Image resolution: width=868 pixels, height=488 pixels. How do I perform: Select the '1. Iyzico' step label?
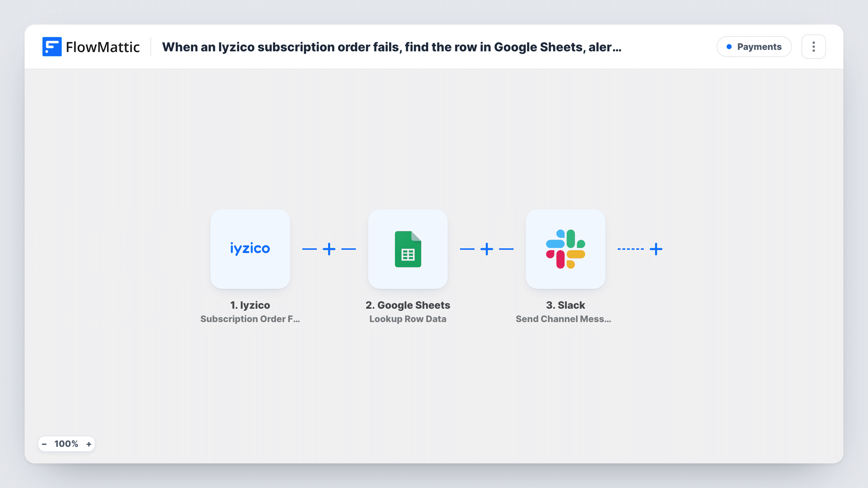(250, 305)
